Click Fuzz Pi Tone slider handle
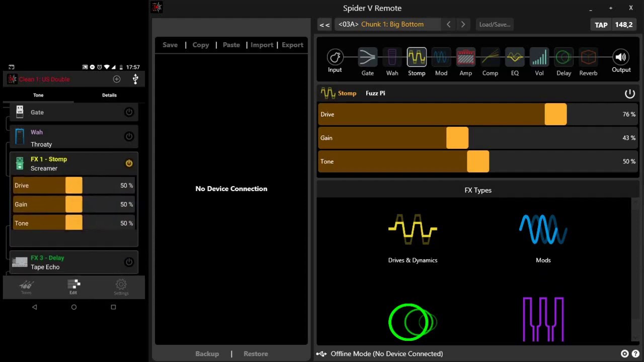 (478, 161)
